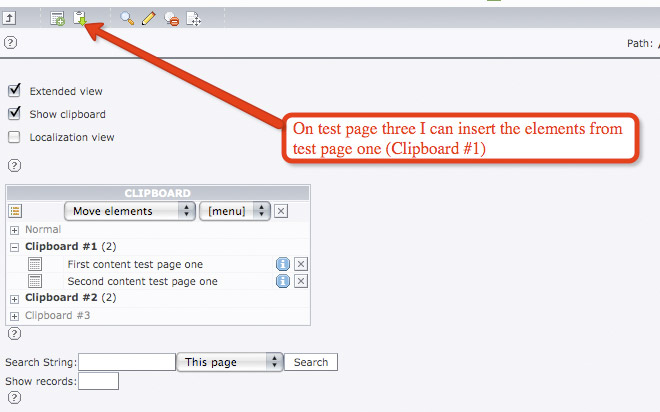This screenshot has width=660, height=412.
Task: Remove Second content test page one from clipboard
Action: click(301, 282)
